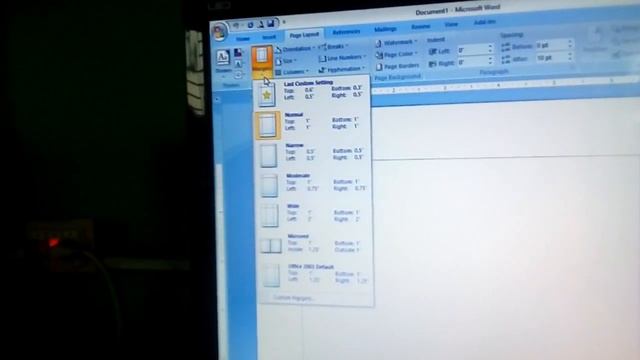Click the Indent Right input field
640x360 pixels.
pyautogui.click(x=472, y=62)
